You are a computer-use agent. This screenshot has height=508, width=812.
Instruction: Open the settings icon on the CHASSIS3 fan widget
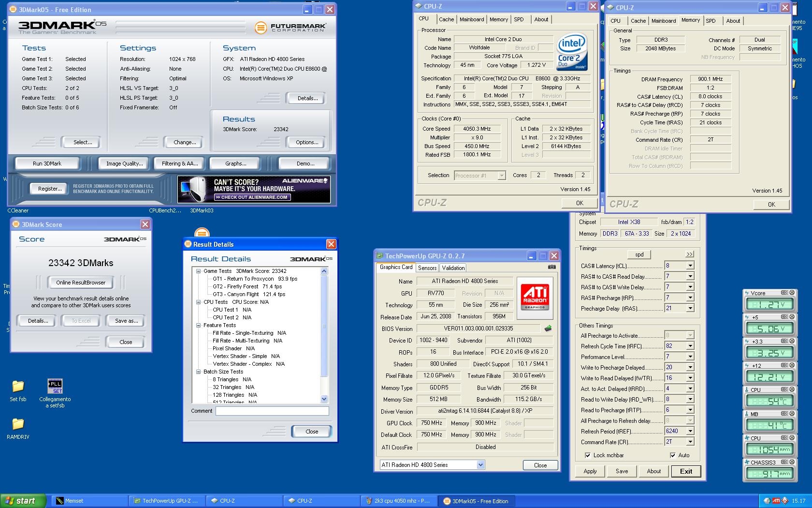pyautogui.click(x=785, y=462)
